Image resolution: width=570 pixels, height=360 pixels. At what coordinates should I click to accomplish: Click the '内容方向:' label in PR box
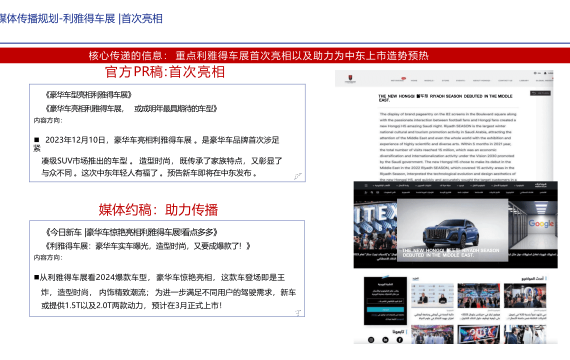click(48, 120)
